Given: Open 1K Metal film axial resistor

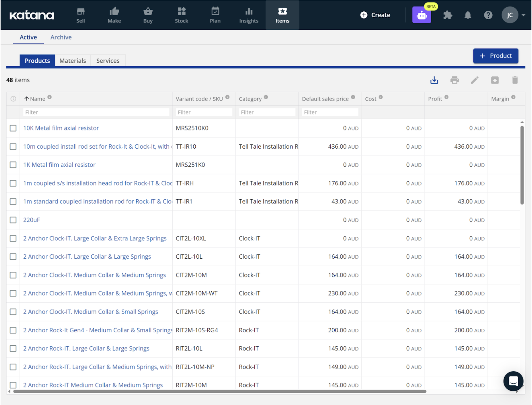Looking at the screenshot, I should (59, 165).
